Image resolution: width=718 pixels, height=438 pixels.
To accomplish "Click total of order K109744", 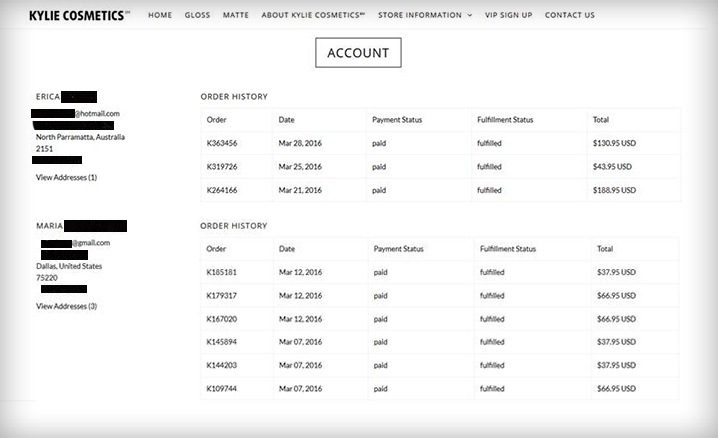I will tap(616, 389).
